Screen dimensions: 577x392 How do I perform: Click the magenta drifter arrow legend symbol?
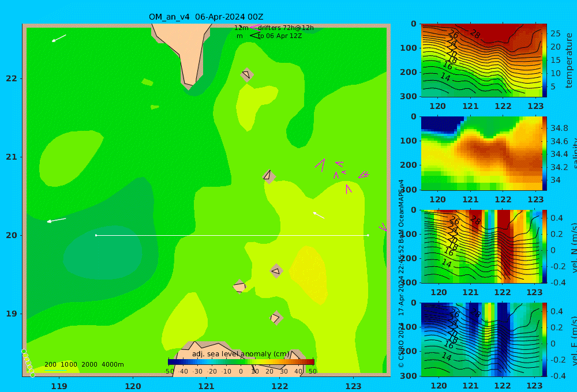[254, 27]
